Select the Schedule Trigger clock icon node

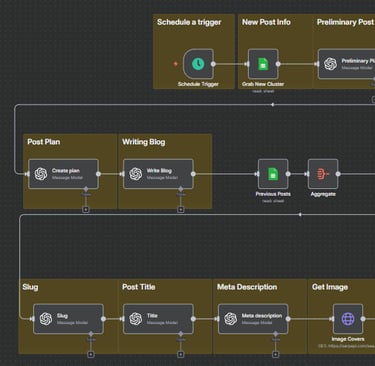coord(198,64)
